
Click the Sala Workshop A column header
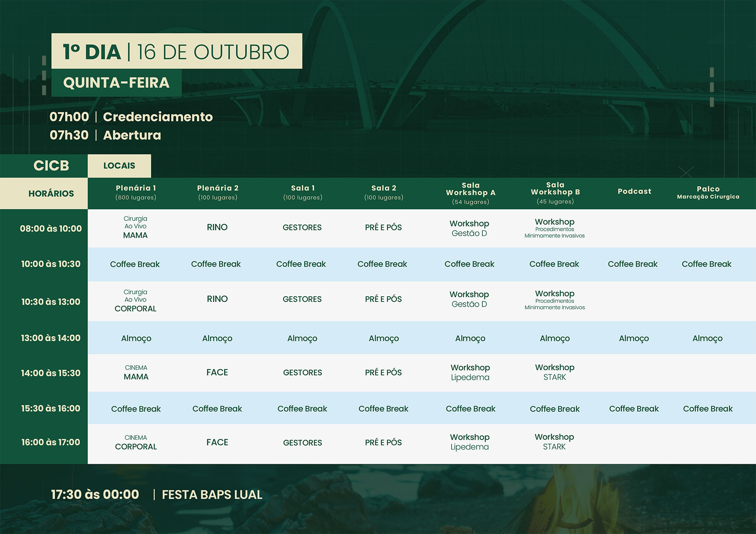pos(470,193)
